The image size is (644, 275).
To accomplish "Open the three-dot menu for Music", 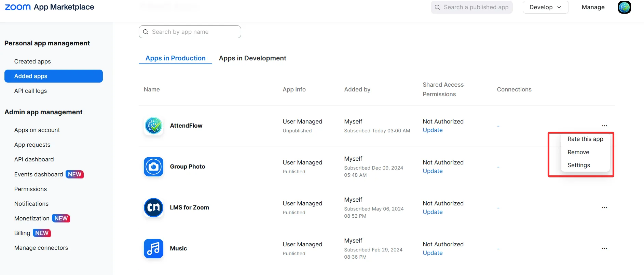I will pyautogui.click(x=604, y=249).
